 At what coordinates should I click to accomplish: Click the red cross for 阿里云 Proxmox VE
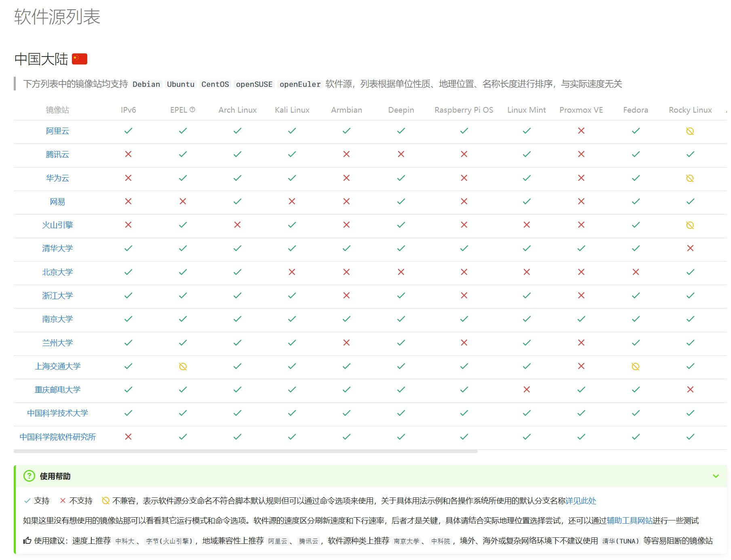pyautogui.click(x=581, y=131)
